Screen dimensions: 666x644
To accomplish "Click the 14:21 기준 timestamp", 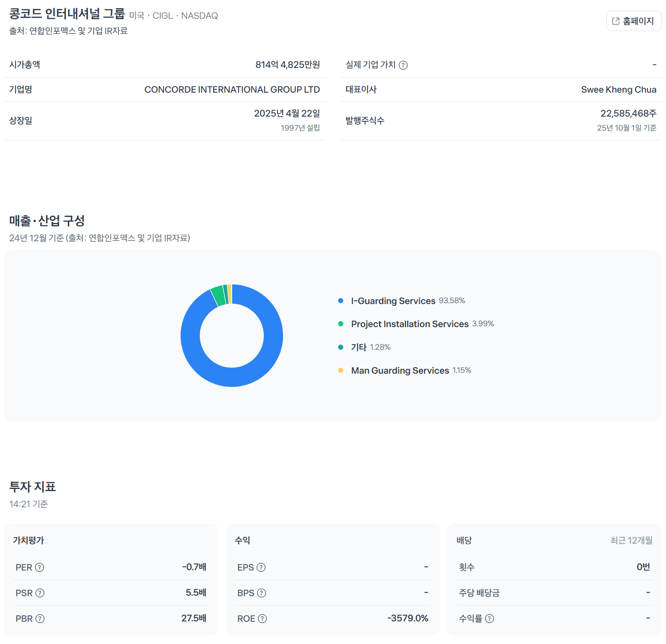I will point(29,504).
